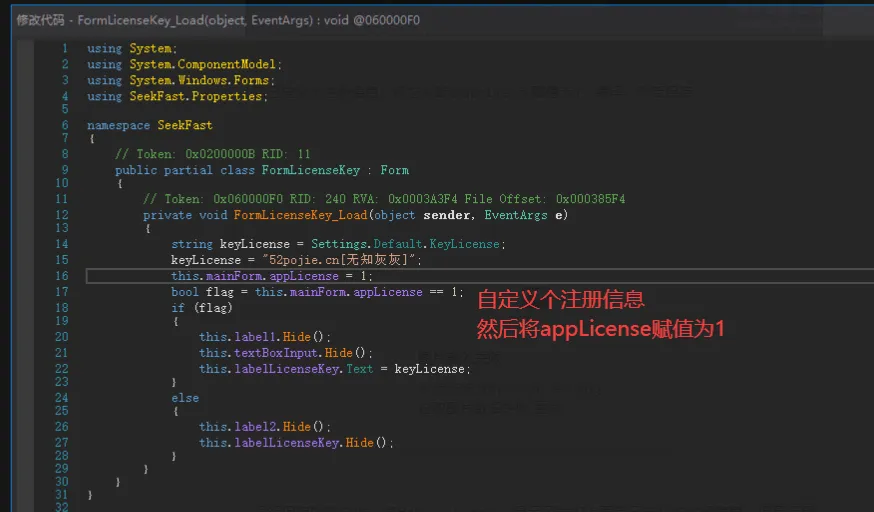The image size is (874, 512).
Task: Click comment 'Token: 0x0200000B RID: 11'
Action: tap(212, 154)
